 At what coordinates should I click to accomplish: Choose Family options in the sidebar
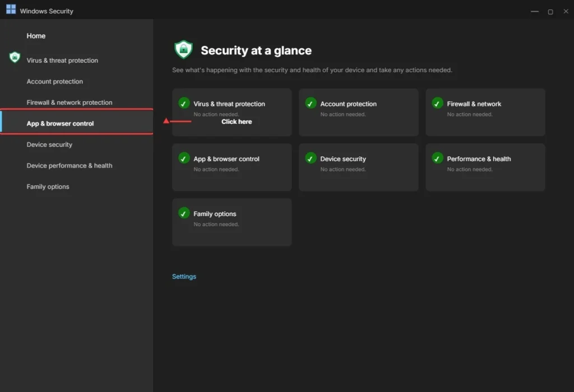(48, 186)
